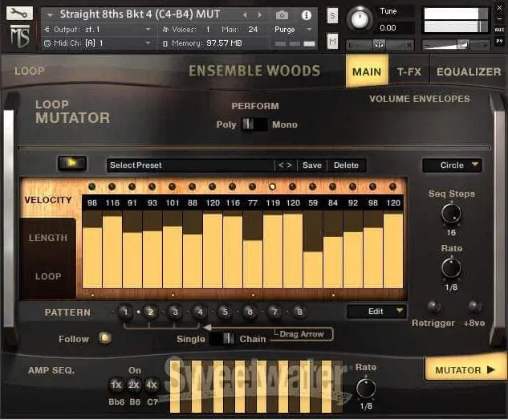The height and width of the screenshot is (420, 508).
Task: Solo the instrument with S button
Action: click(x=332, y=15)
